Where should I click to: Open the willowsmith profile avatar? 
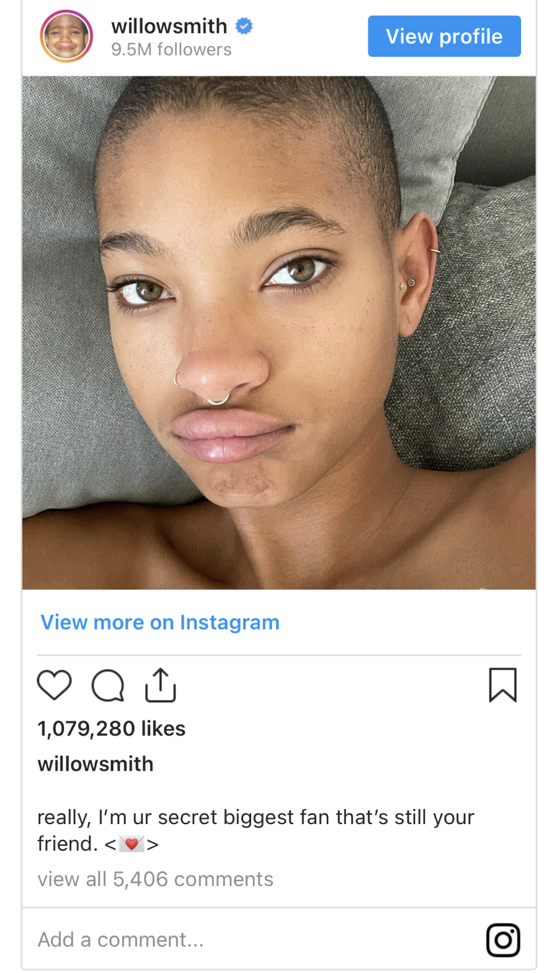point(67,36)
